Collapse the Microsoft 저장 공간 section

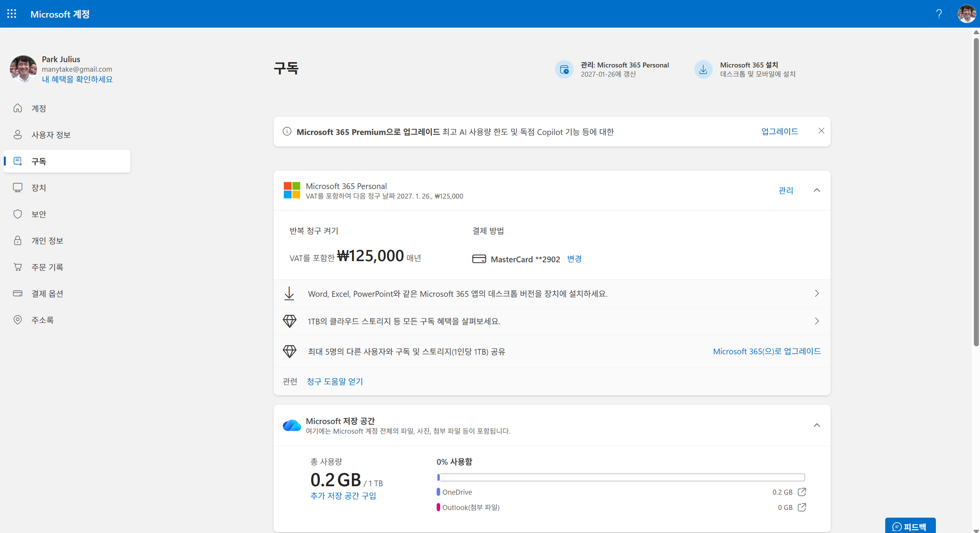[817, 425]
